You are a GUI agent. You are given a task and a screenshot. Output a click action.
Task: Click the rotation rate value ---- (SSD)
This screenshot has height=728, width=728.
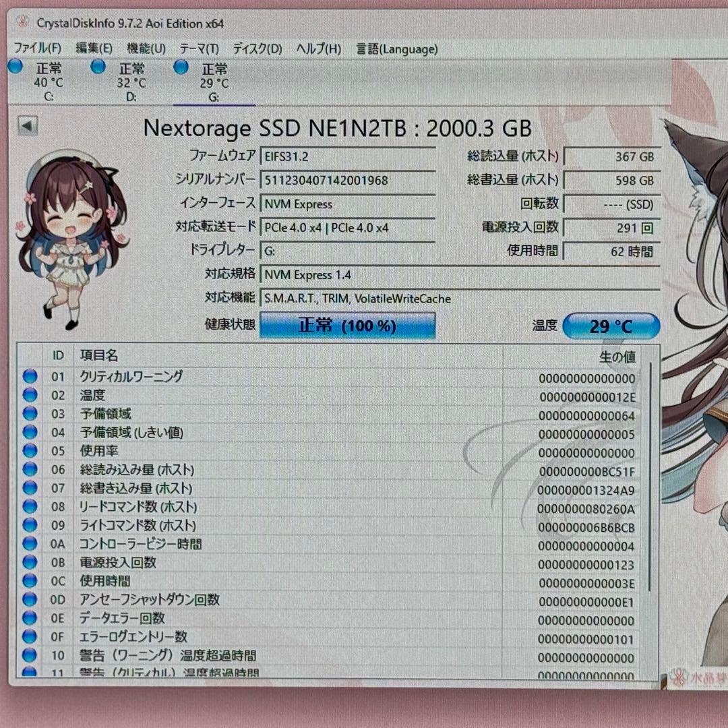[612, 204]
